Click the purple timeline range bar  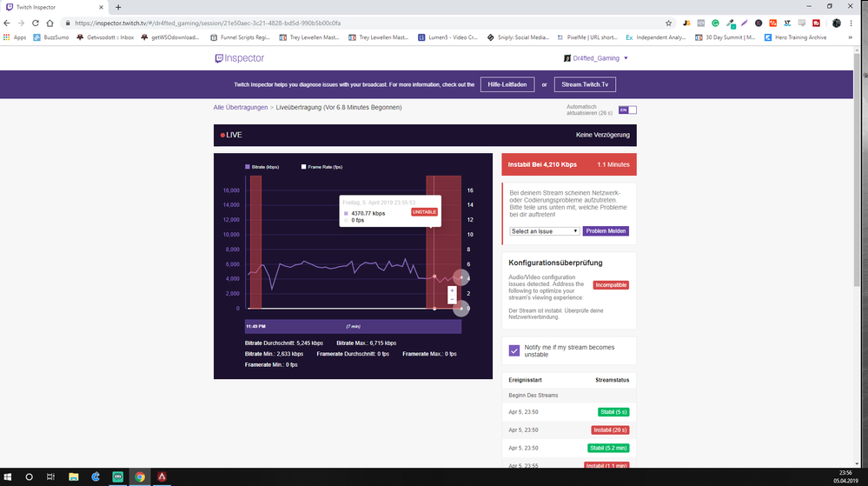point(353,326)
